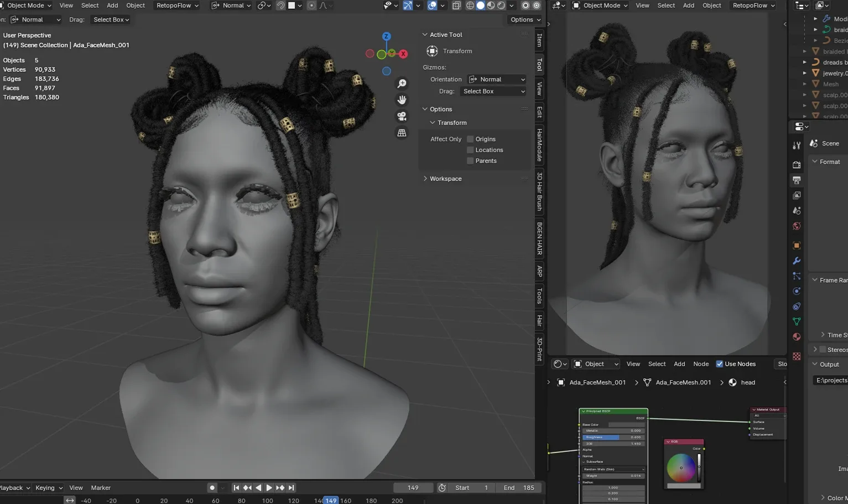Enable Affect Only Parents checkbox
This screenshot has width=848, height=504.
click(x=470, y=161)
